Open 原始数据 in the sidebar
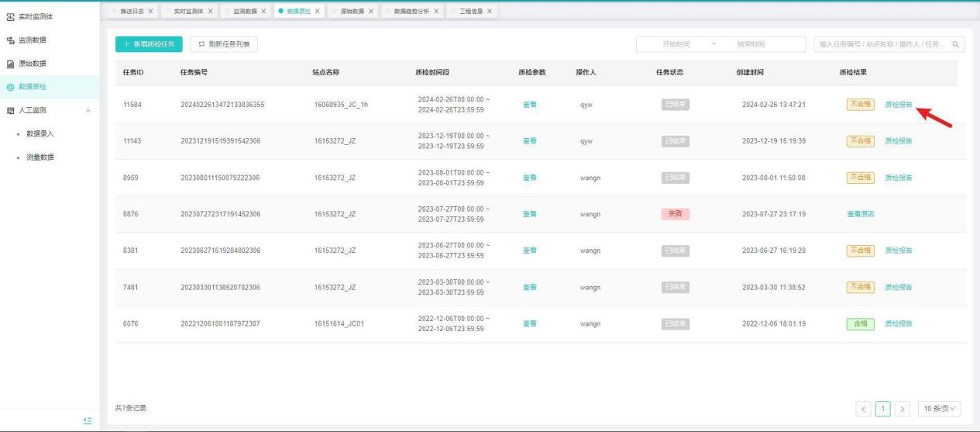This screenshot has height=432, width=980. pyautogui.click(x=37, y=63)
